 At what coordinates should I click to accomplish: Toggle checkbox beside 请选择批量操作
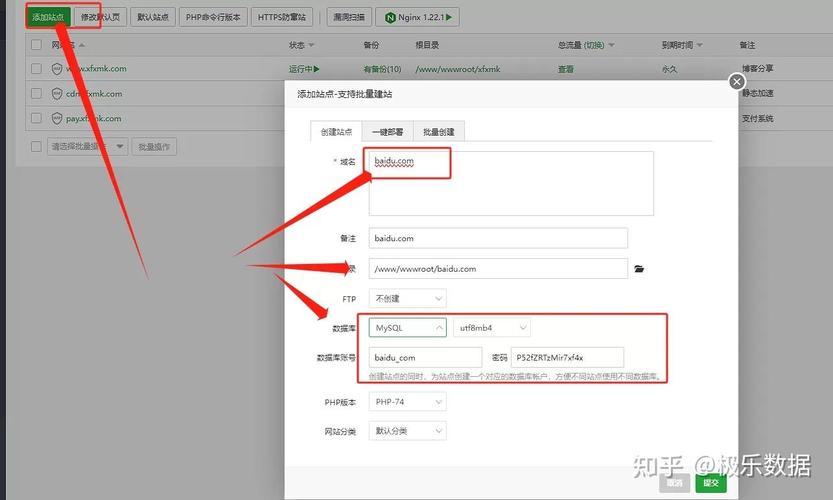point(36,147)
